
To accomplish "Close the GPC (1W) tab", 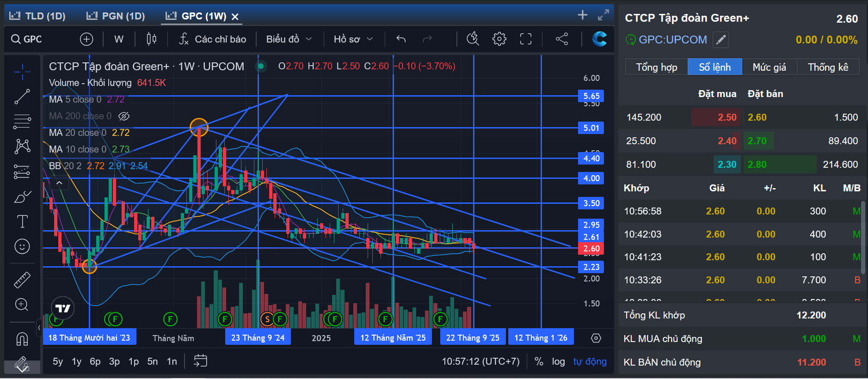I will 235,17.
